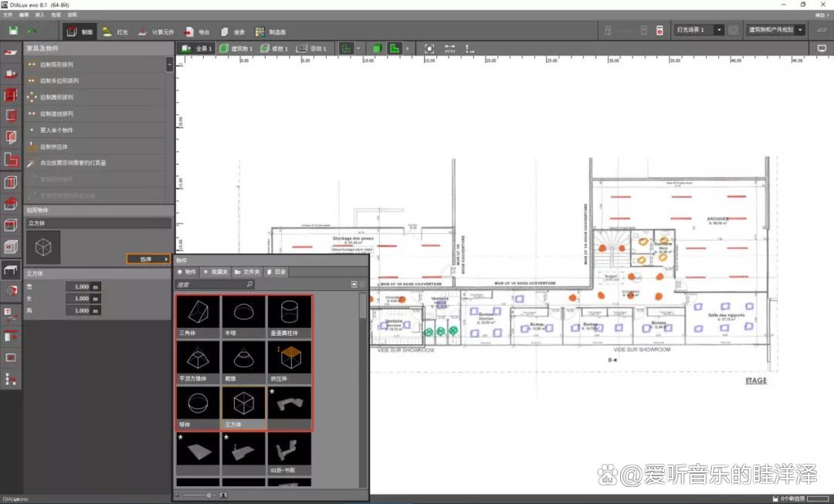Choose the 立方体 cube object
Viewport: 834px width, 504px height.
pyautogui.click(x=243, y=408)
